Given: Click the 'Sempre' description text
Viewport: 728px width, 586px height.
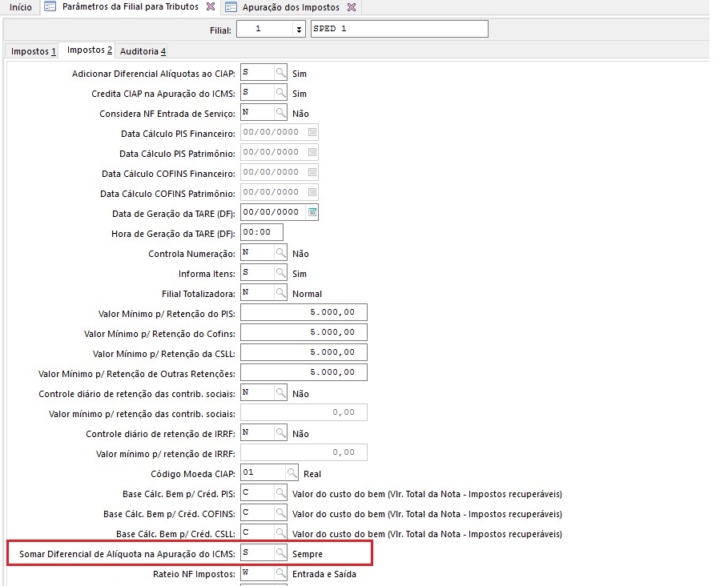Looking at the screenshot, I should click(308, 554).
